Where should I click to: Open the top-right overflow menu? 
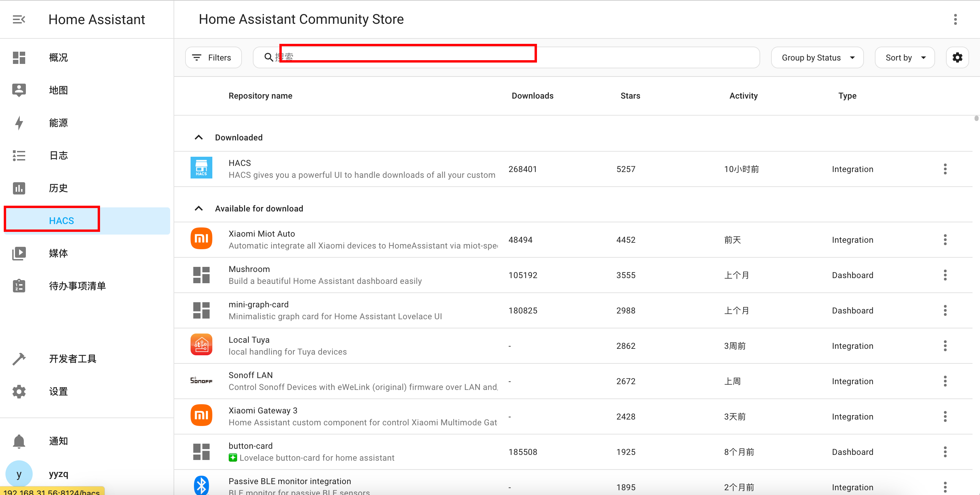pyautogui.click(x=955, y=19)
